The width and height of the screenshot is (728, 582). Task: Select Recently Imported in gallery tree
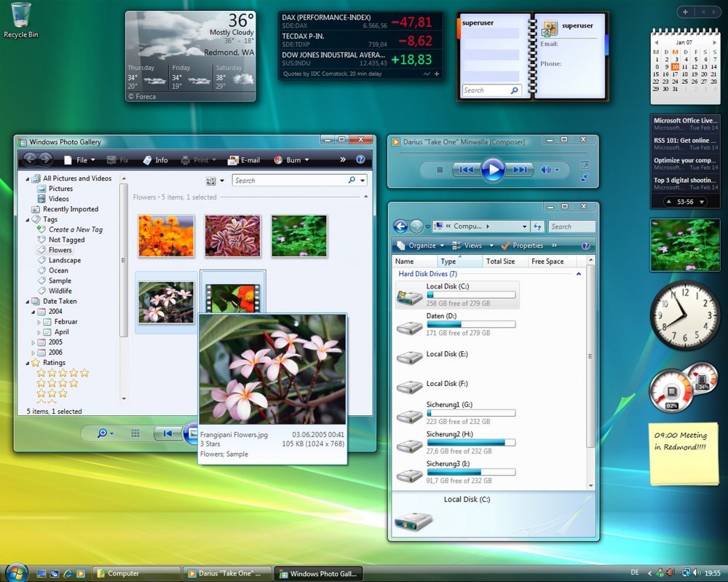click(66, 209)
